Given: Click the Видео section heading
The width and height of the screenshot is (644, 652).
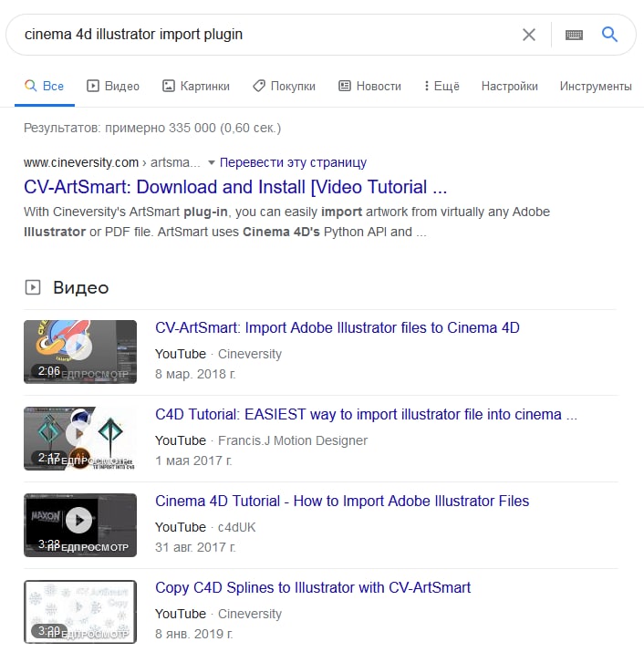Looking at the screenshot, I should (80, 288).
